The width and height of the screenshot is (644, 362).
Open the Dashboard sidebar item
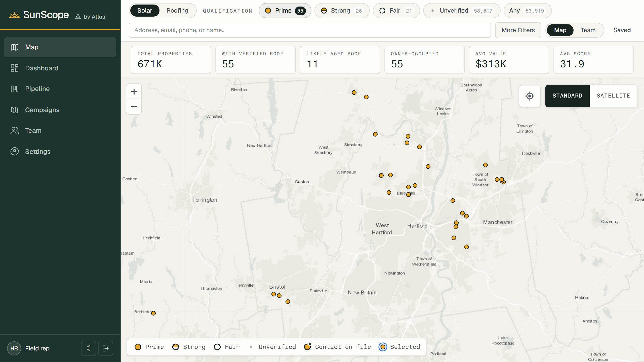[x=60, y=68]
